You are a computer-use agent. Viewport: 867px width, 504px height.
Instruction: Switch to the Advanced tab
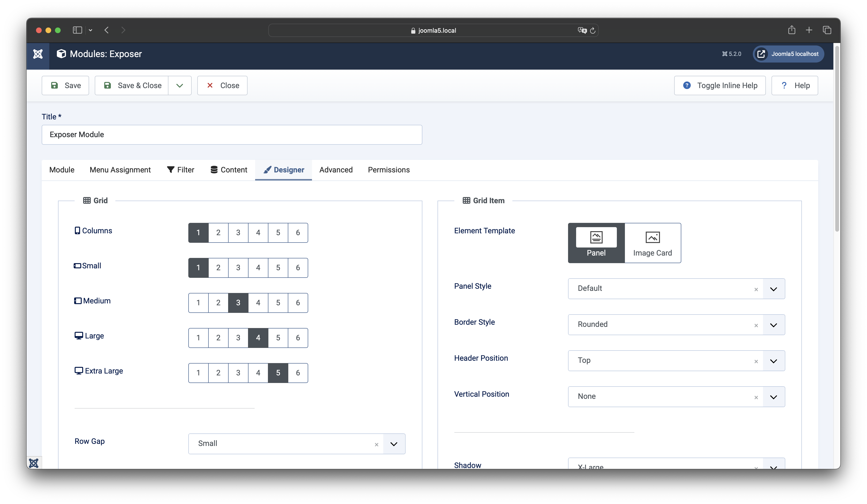(336, 170)
